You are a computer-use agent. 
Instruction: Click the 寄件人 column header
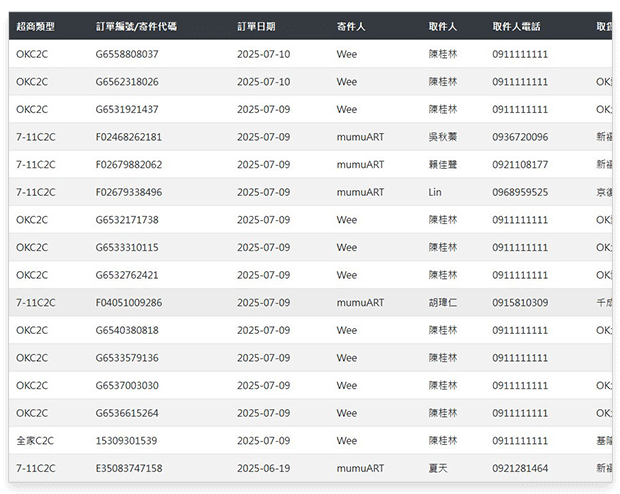(351, 26)
